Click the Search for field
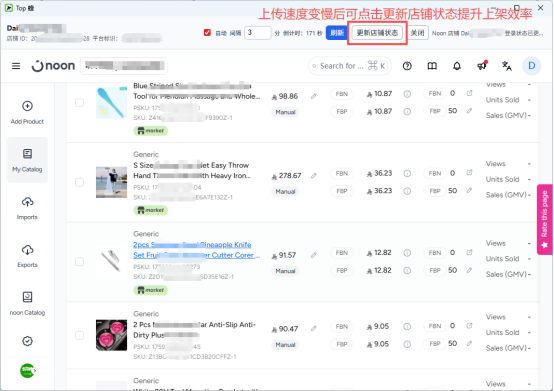This screenshot has width=554, height=391. 350,66
